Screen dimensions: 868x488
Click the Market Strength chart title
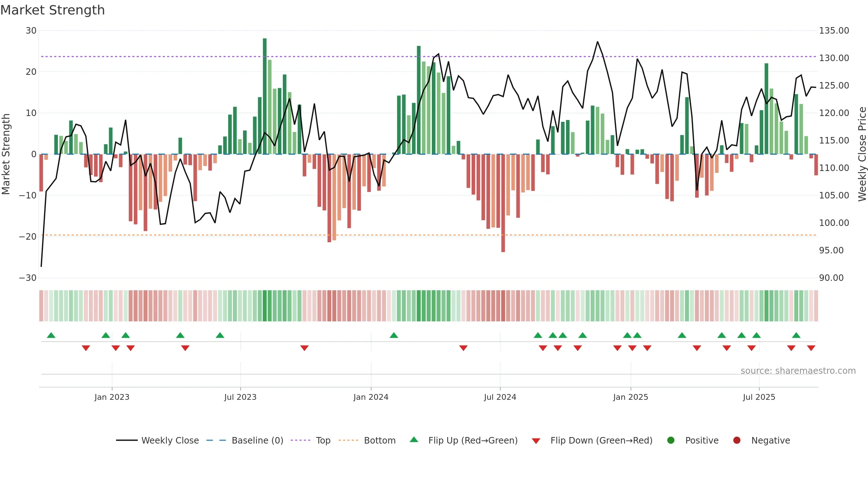point(52,10)
